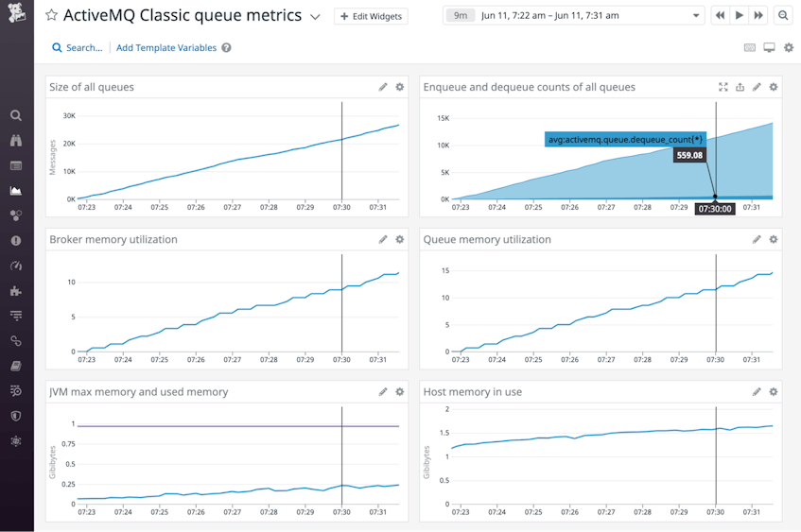Open Dashboards area-chart icon in sidebar

click(x=16, y=191)
